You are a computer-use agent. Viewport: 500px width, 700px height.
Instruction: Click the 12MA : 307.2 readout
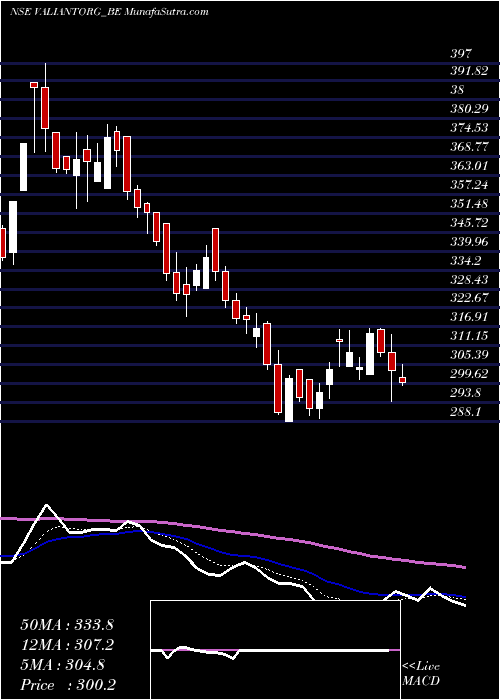67,645
